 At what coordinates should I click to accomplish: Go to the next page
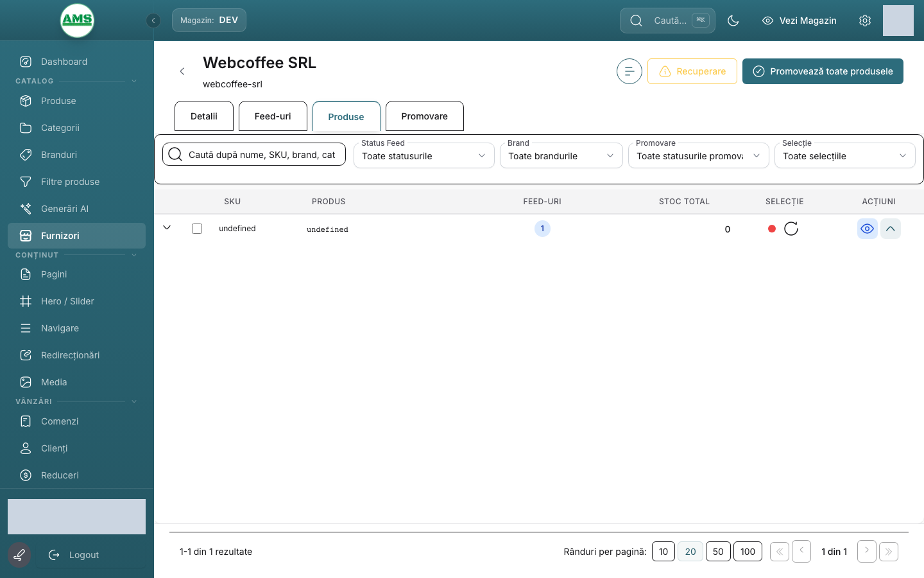[x=867, y=551]
